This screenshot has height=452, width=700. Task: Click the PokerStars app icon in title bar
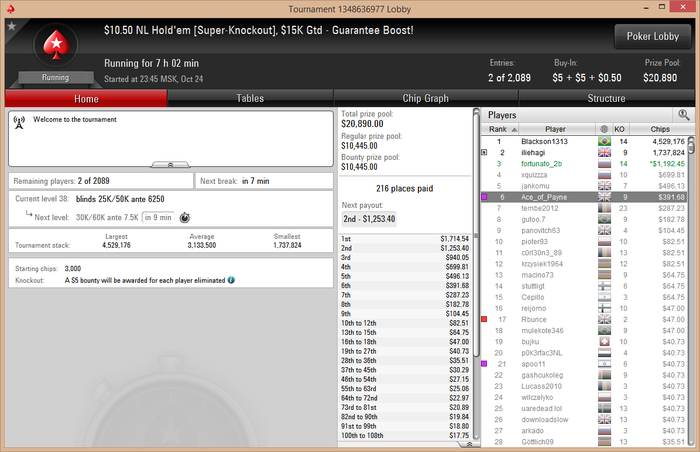(x=11, y=8)
